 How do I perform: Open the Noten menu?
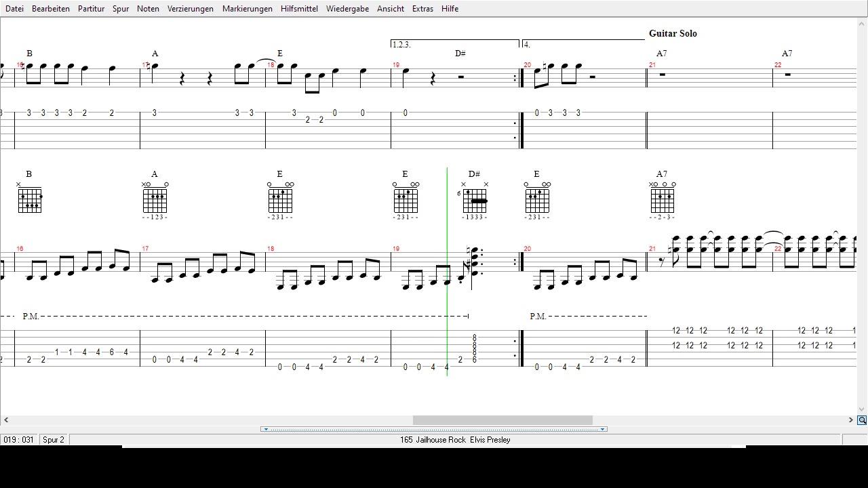(148, 9)
